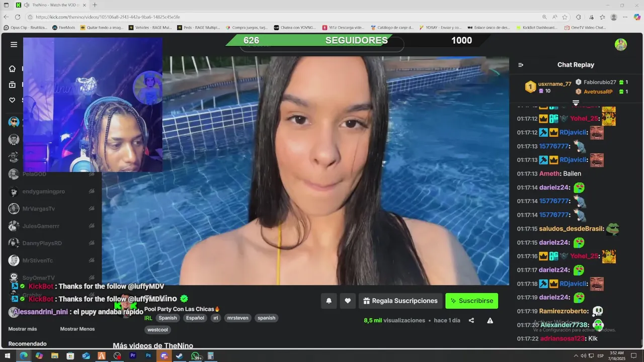Click the browser refresh icon
Viewport: 644px width, 362px height.
(x=17, y=17)
